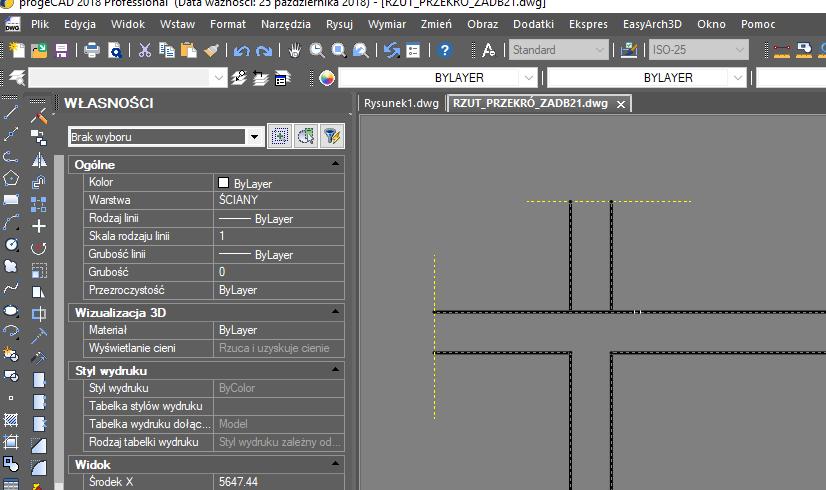Save the drawing with the floppy icon
The width and height of the screenshot is (826, 490).
tap(61, 50)
